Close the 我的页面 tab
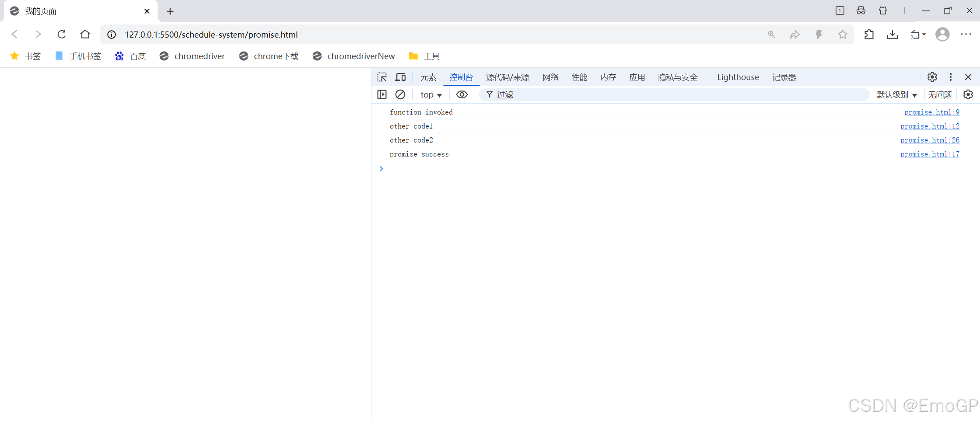Screen dimensions: 980x421 147,11
